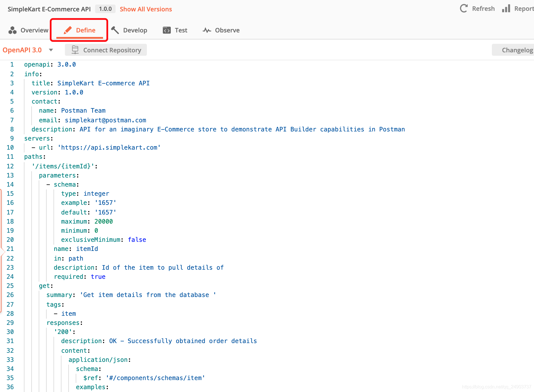Image resolution: width=534 pixels, height=392 pixels.
Task: Click the 'type: integer' line
Action: pos(85,193)
